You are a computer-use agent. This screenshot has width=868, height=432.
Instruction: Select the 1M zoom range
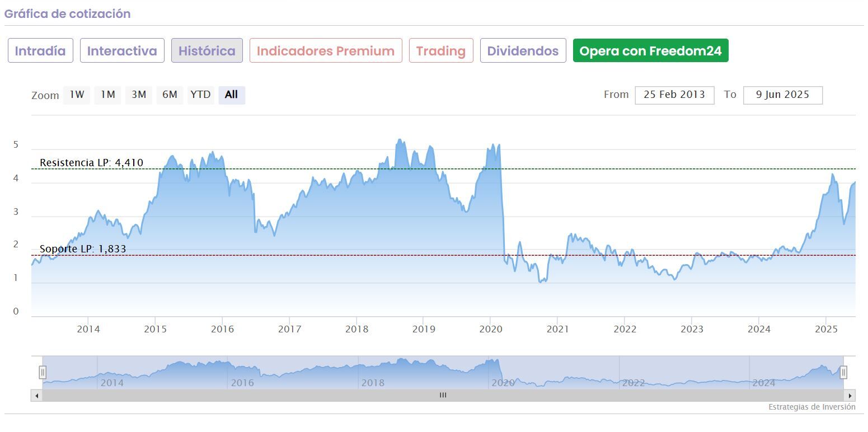click(107, 95)
